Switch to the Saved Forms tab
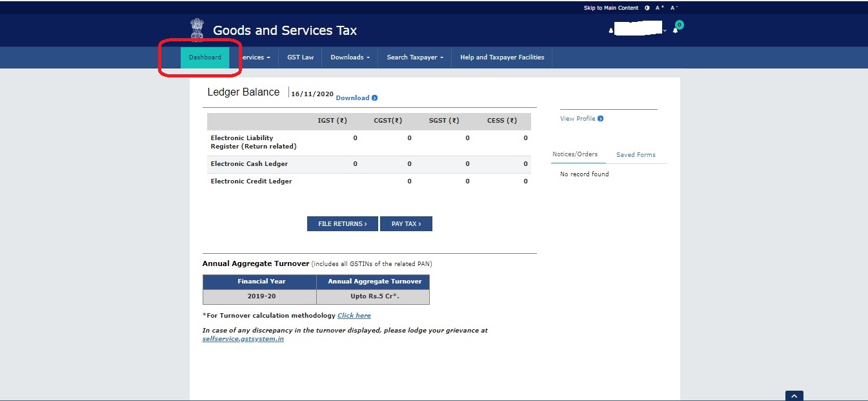868x401 pixels. [636, 155]
